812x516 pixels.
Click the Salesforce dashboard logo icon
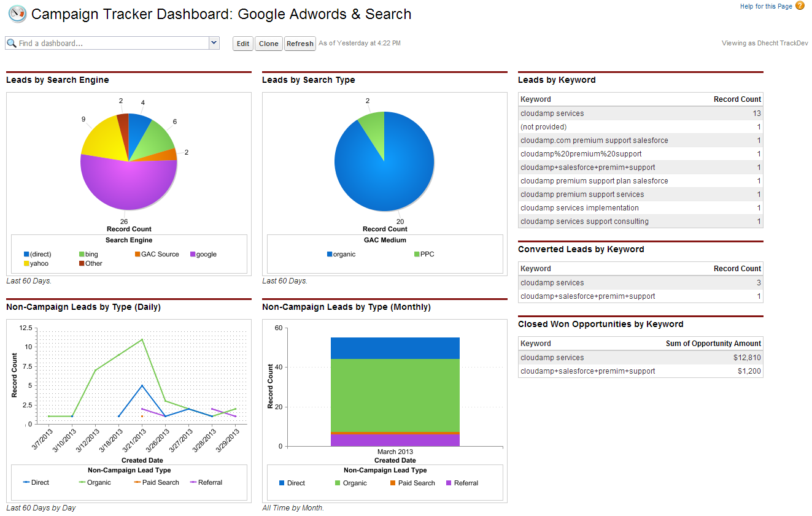coord(17,13)
